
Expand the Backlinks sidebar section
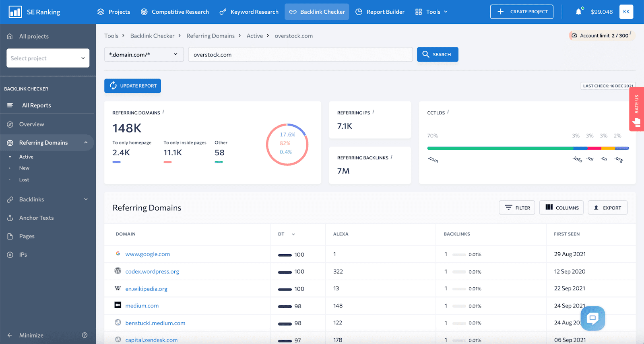pyautogui.click(x=86, y=199)
